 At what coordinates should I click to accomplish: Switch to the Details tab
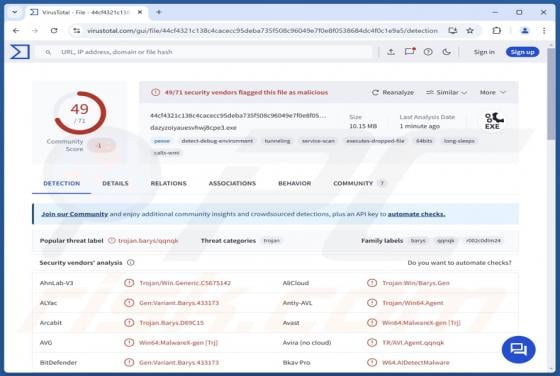[115, 183]
